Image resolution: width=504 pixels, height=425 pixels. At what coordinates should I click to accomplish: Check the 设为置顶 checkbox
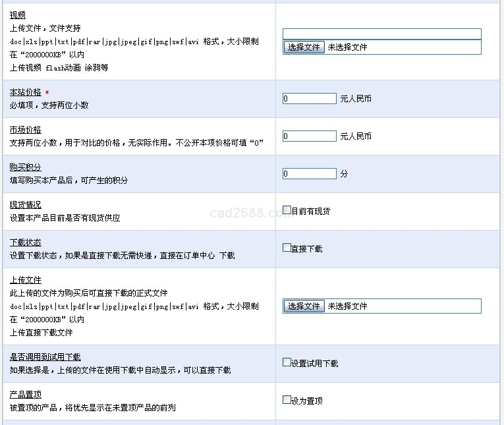(x=287, y=399)
